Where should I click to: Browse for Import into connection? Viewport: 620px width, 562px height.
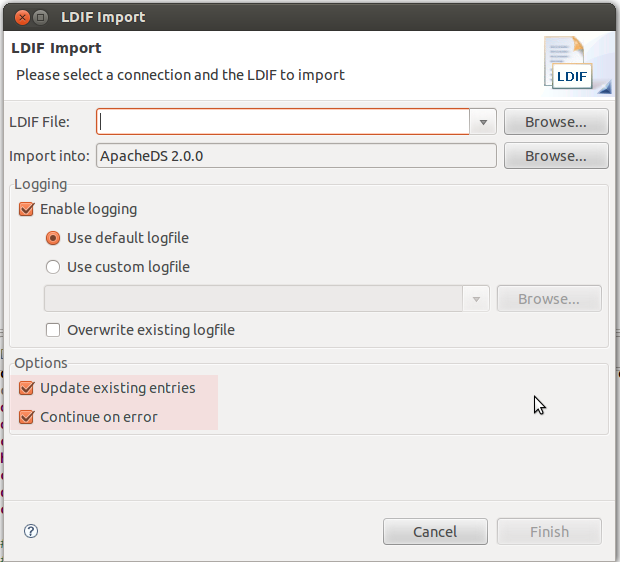pos(556,156)
